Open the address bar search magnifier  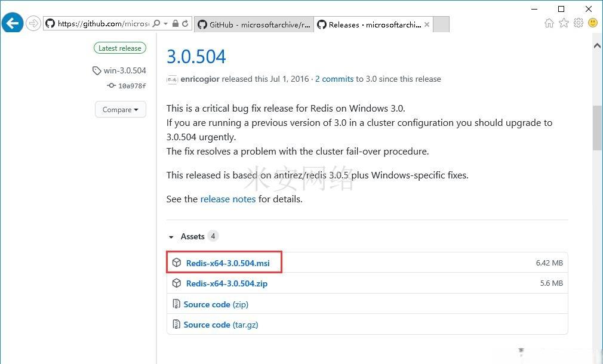click(x=156, y=24)
